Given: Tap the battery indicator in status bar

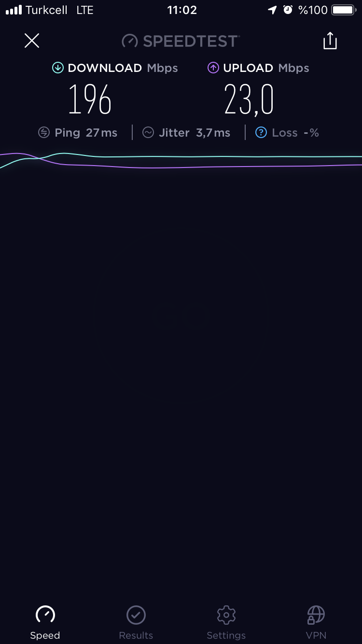Looking at the screenshot, I should click(344, 10).
